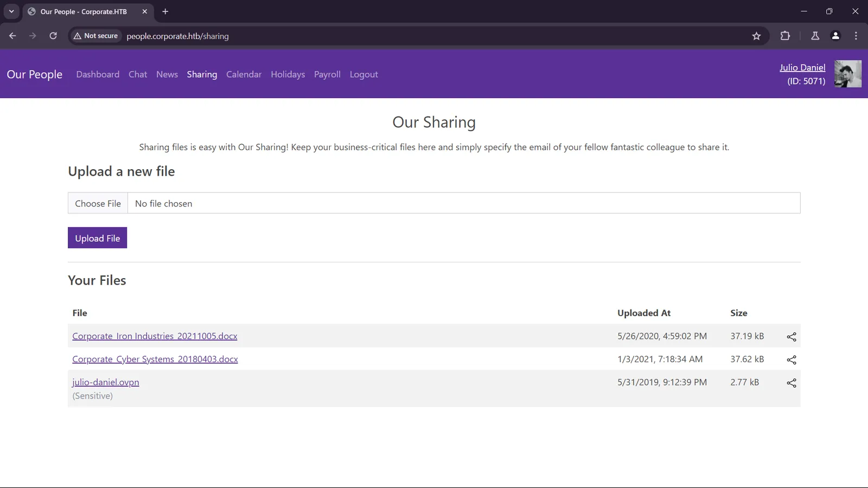Open a new browser tab

pyautogui.click(x=165, y=11)
